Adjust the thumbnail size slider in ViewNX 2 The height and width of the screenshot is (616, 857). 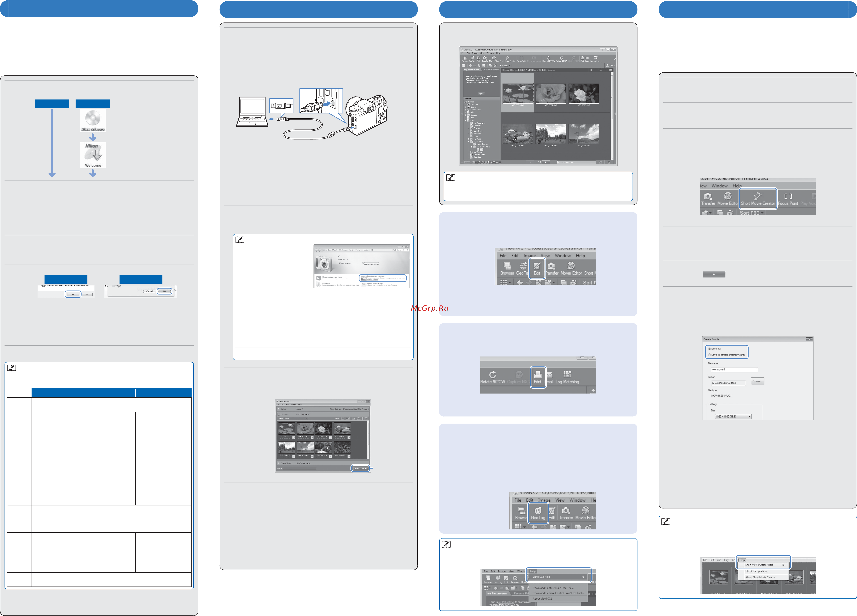600,70
